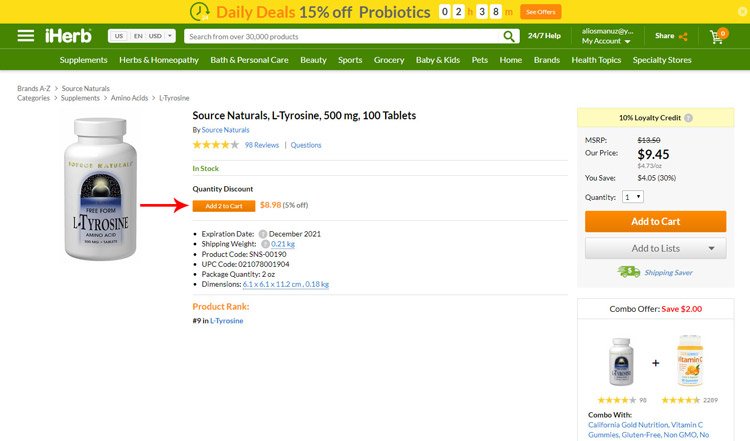Open the Grocery menu
750x441 pixels.
pyautogui.click(x=389, y=60)
